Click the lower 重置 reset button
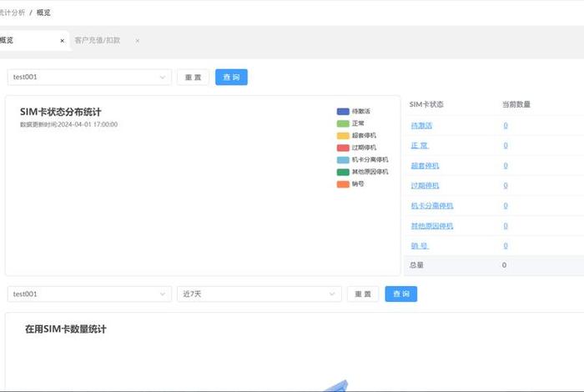This screenshot has height=392, width=584. tap(363, 294)
